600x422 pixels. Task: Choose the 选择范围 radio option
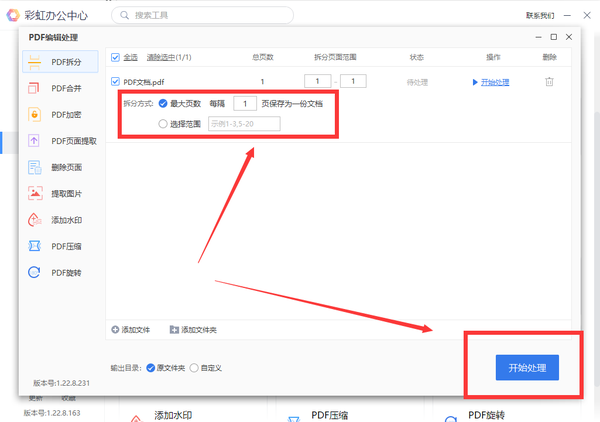pyautogui.click(x=163, y=124)
